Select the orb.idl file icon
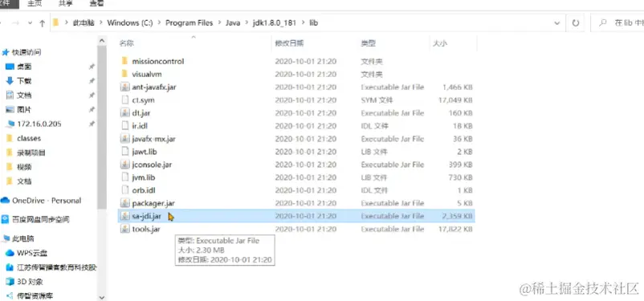Viewport: 644px width, 301px height. click(x=124, y=190)
